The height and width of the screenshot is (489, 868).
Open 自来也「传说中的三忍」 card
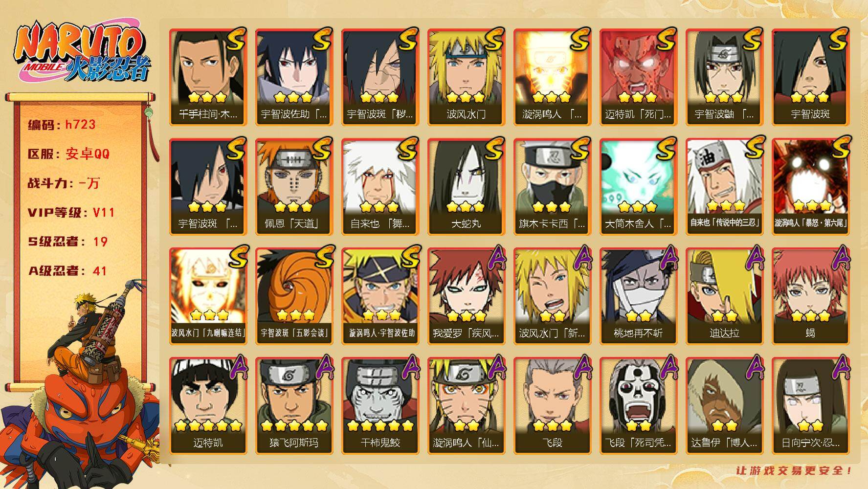[x=724, y=187]
